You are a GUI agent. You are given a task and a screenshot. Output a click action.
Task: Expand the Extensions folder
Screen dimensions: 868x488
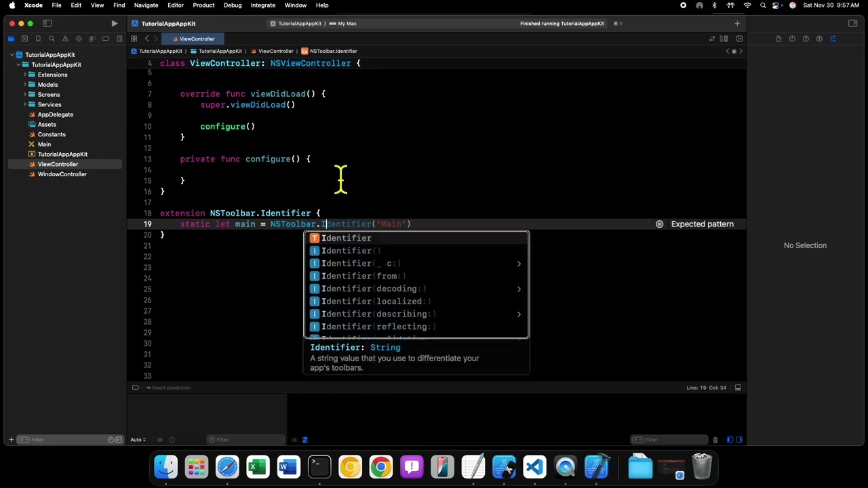tap(24, 75)
